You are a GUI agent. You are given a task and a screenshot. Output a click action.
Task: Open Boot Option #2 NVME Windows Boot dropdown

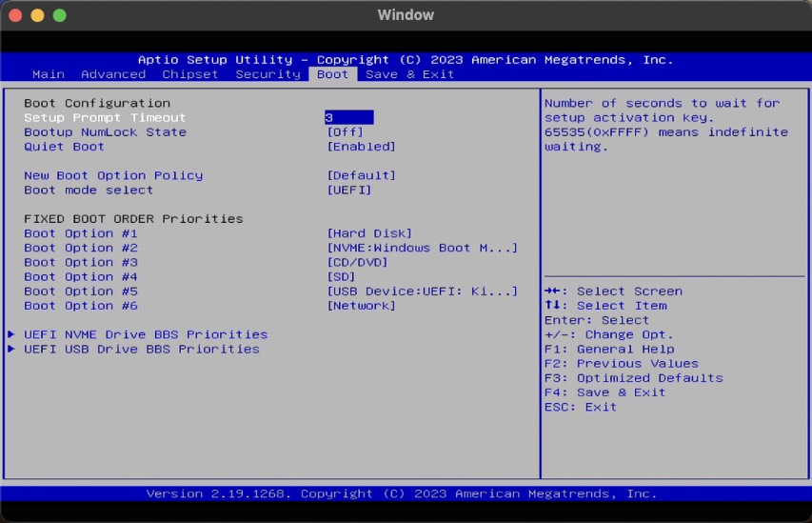(x=422, y=249)
